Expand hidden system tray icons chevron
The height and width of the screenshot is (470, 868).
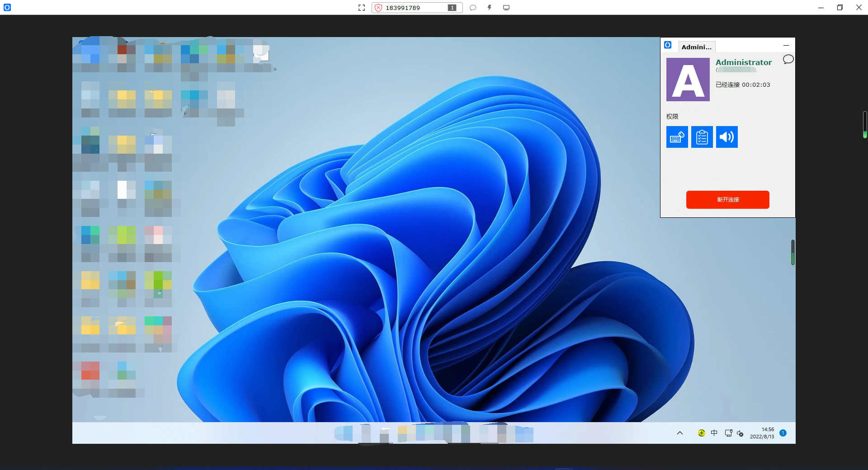pyautogui.click(x=679, y=433)
